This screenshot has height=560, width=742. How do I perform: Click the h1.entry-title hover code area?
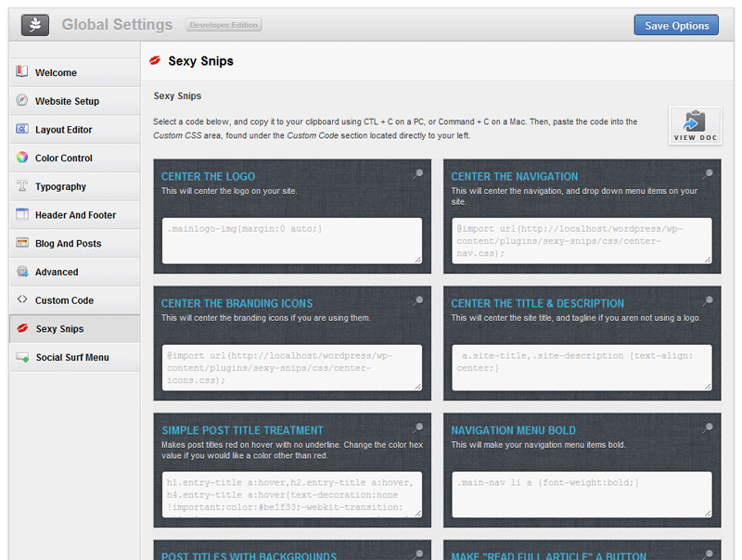[292, 495]
